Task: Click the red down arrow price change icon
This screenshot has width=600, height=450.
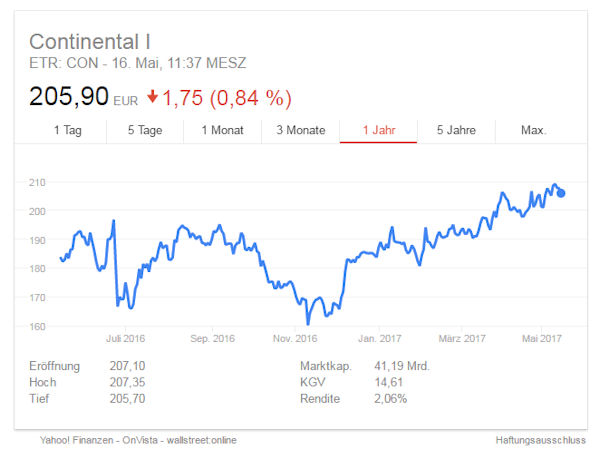Action: [x=152, y=96]
